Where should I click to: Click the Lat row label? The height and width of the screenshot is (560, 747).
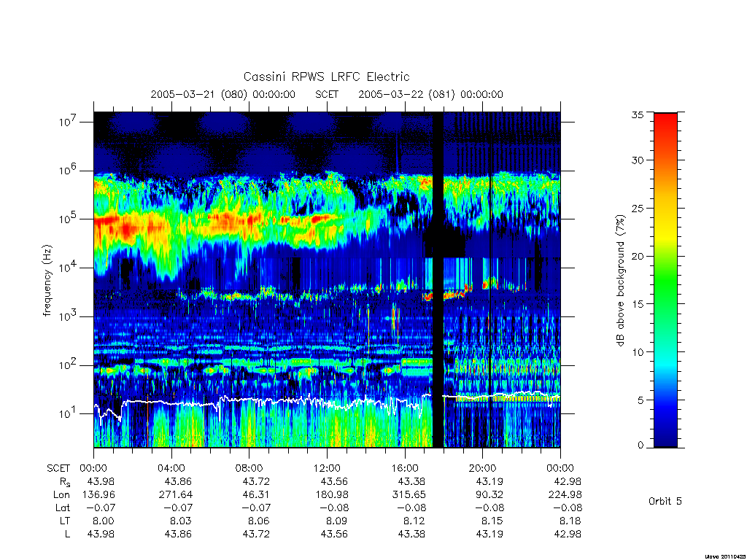(x=63, y=507)
